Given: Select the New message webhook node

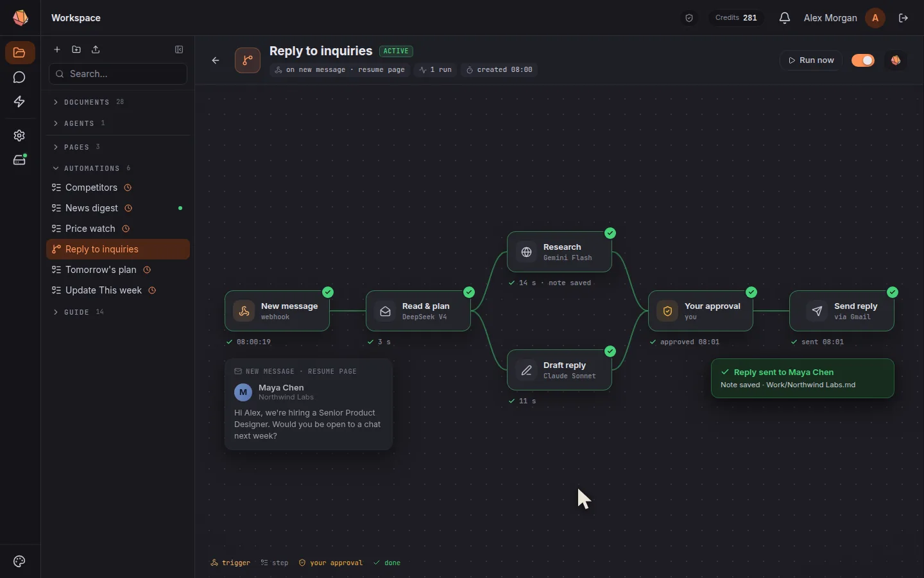Looking at the screenshot, I should click(x=277, y=311).
